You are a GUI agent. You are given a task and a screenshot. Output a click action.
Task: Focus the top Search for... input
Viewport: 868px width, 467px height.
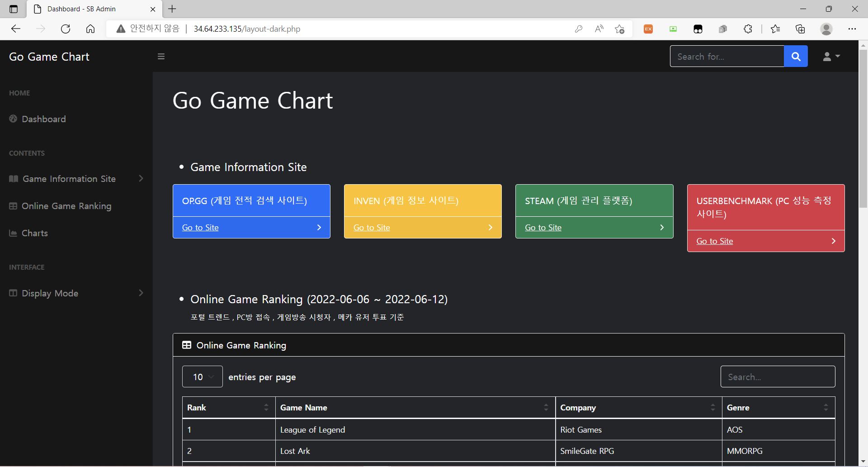pyautogui.click(x=727, y=56)
